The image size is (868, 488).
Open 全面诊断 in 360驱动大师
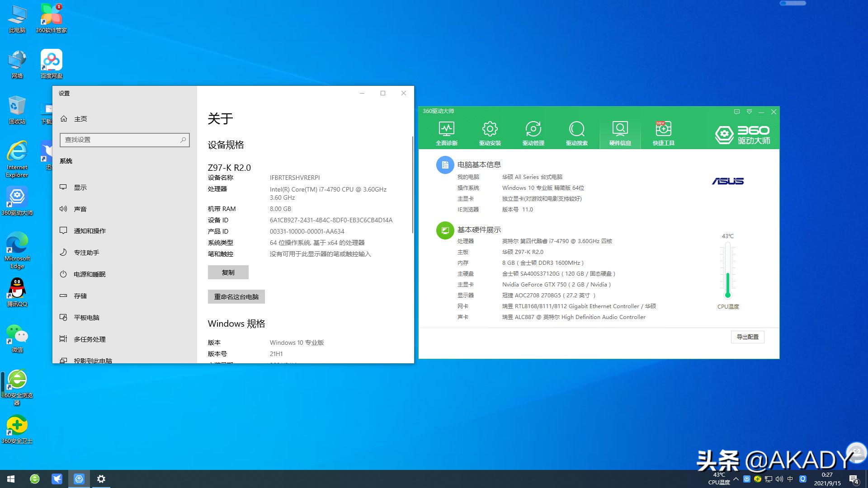click(x=447, y=132)
